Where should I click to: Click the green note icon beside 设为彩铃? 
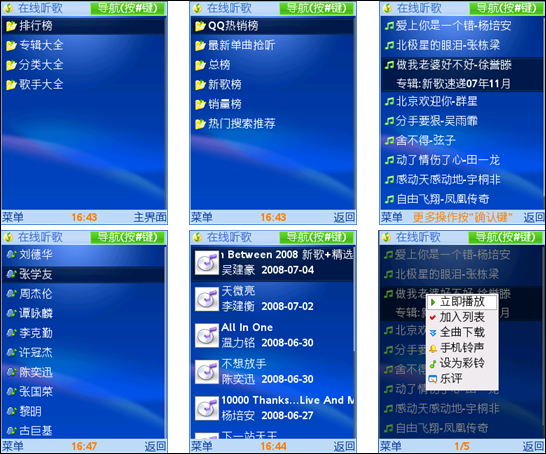[x=433, y=364]
